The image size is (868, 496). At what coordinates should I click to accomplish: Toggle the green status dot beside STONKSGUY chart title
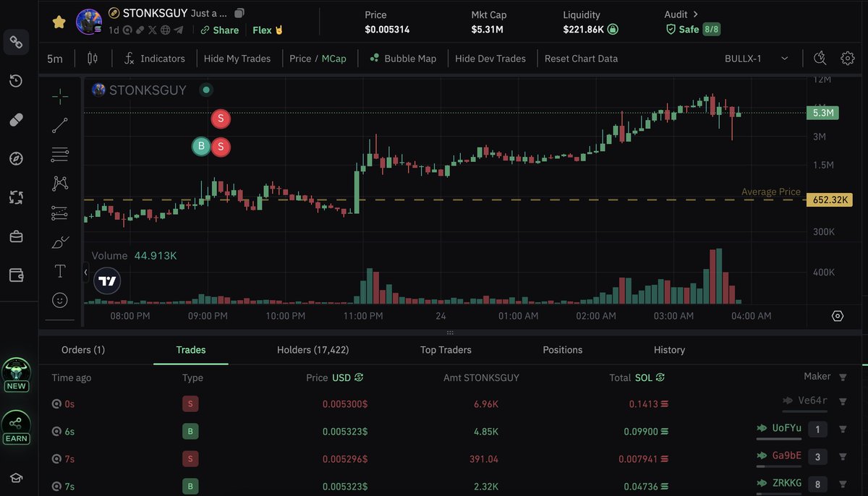(206, 90)
